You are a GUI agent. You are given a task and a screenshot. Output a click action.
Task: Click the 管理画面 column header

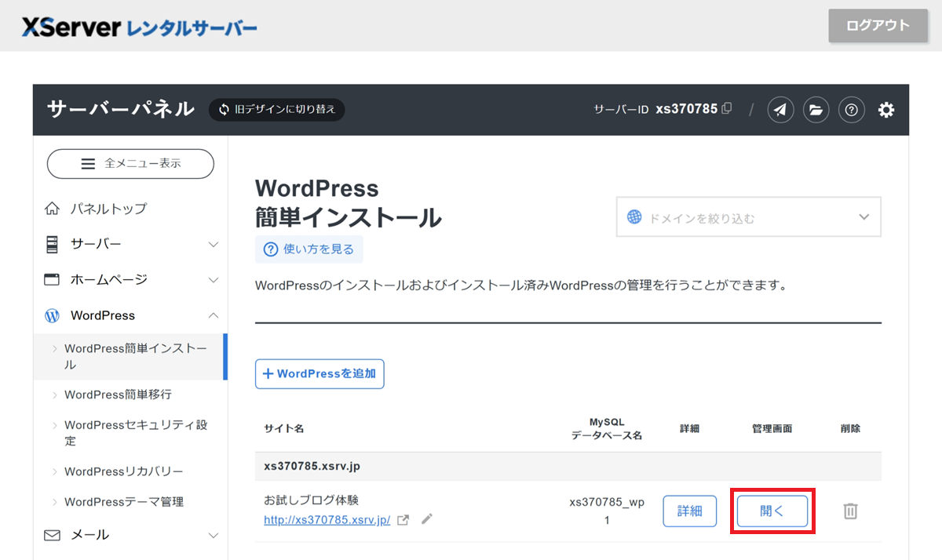[772, 429]
